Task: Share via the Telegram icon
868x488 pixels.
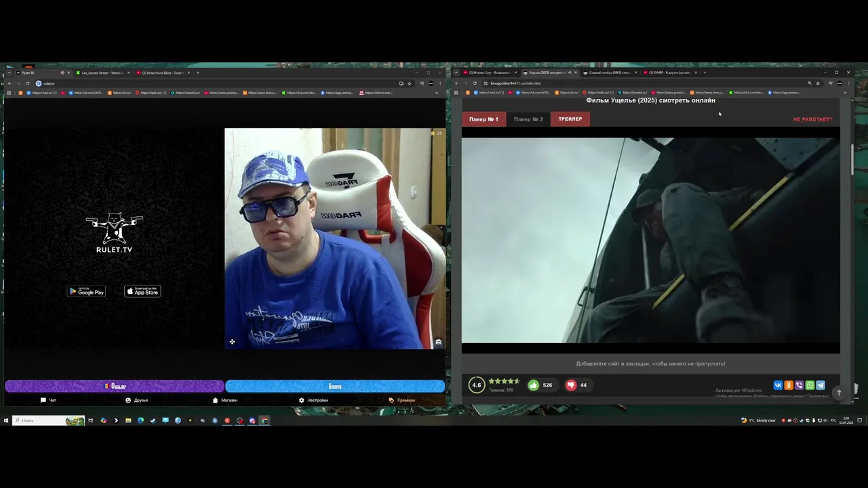Action: pyautogui.click(x=821, y=385)
